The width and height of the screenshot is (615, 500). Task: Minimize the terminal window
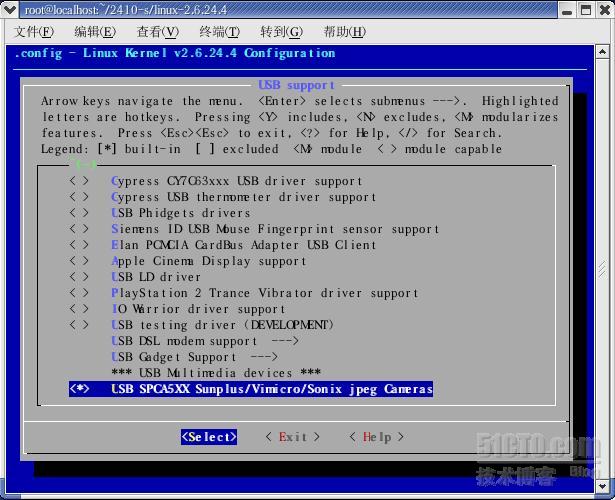567,10
